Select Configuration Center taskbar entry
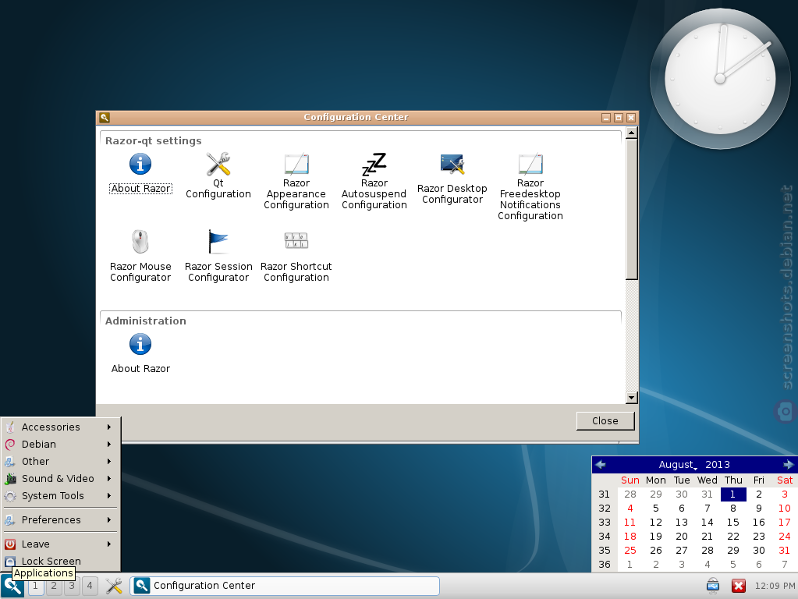798x599 pixels. click(x=284, y=586)
